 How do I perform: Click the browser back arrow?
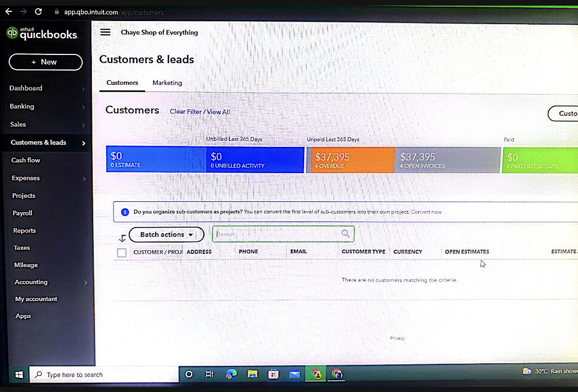(x=9, y=11)
